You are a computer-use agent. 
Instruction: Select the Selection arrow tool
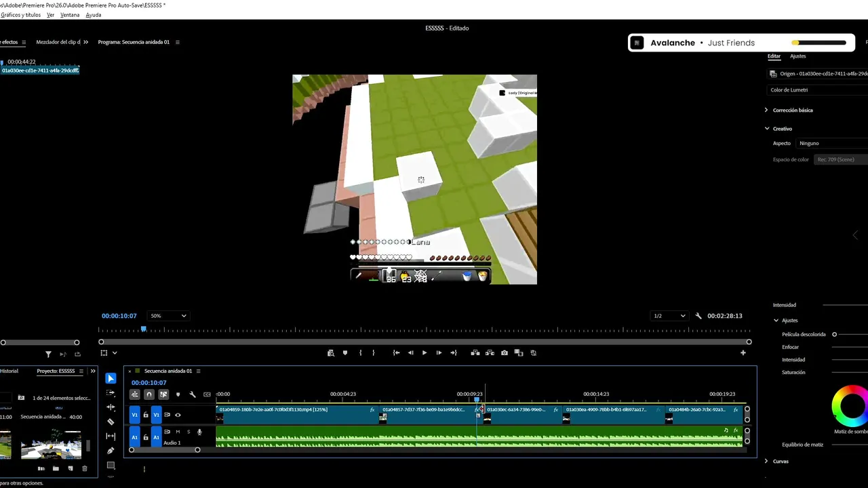click(111, 378)
